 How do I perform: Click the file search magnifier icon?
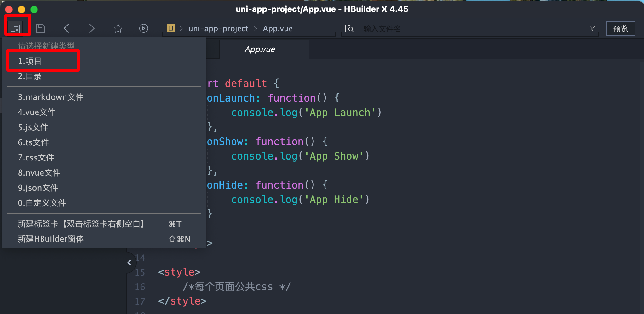(x=349, y=29)
